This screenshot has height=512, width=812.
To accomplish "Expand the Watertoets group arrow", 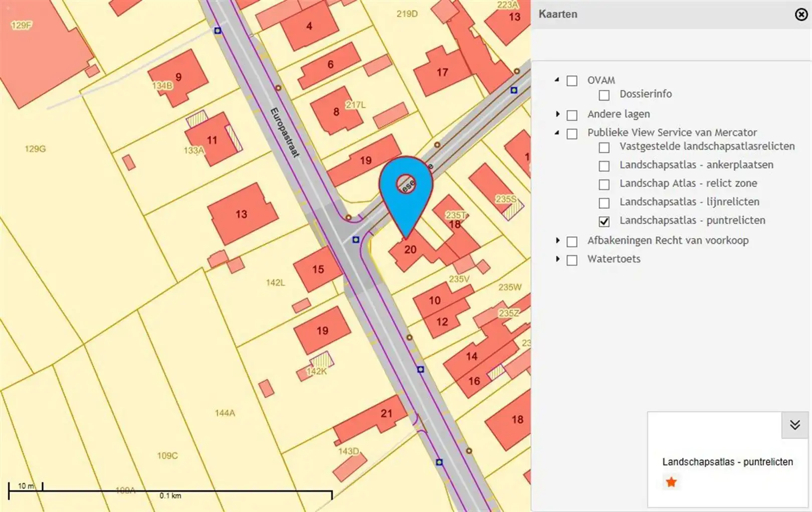I will click(557, 259).
